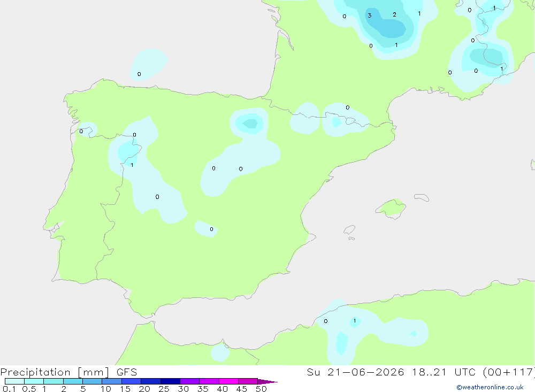
Task: Click the 1–2 mm legend color swatch
Action: (x=53, y=381)
